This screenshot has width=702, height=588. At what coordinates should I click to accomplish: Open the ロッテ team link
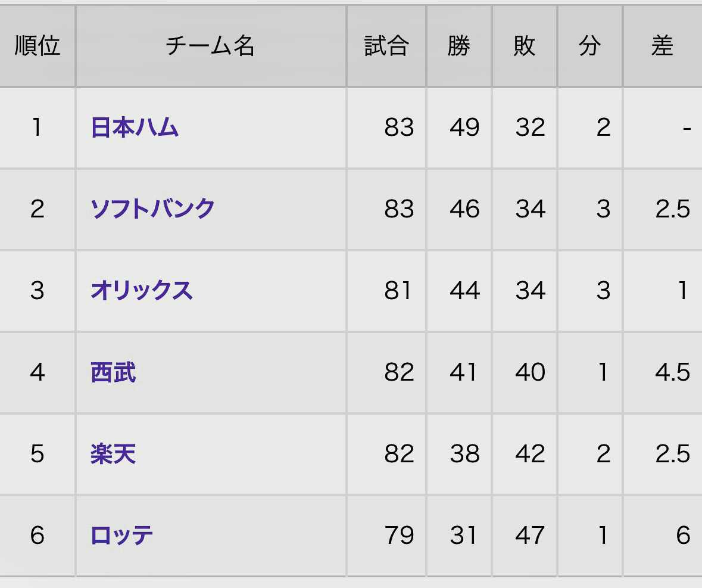click(x=122, y=535)
